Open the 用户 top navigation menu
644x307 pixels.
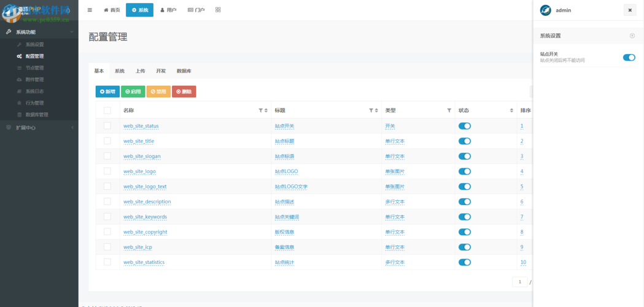168,10
